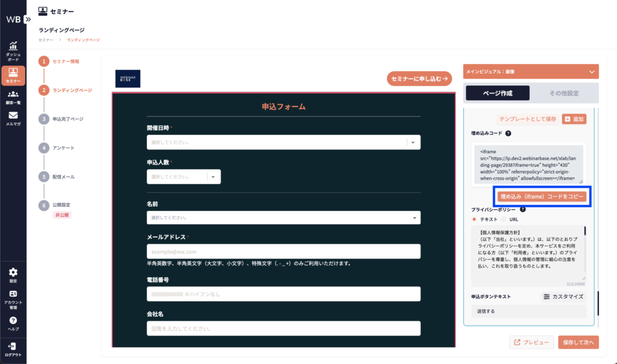Switch to the その他設定 tab
The height and width of the screenshot is (364, 617).
coord(564,93)
